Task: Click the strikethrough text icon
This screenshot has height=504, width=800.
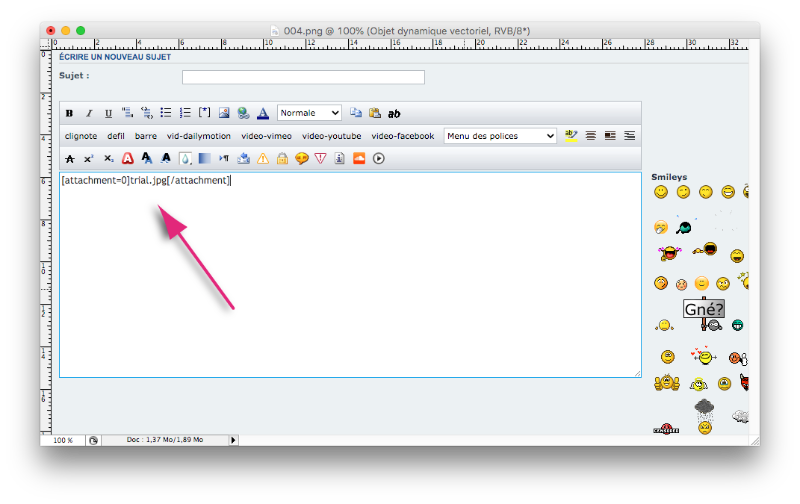Action: click(69, 158)
